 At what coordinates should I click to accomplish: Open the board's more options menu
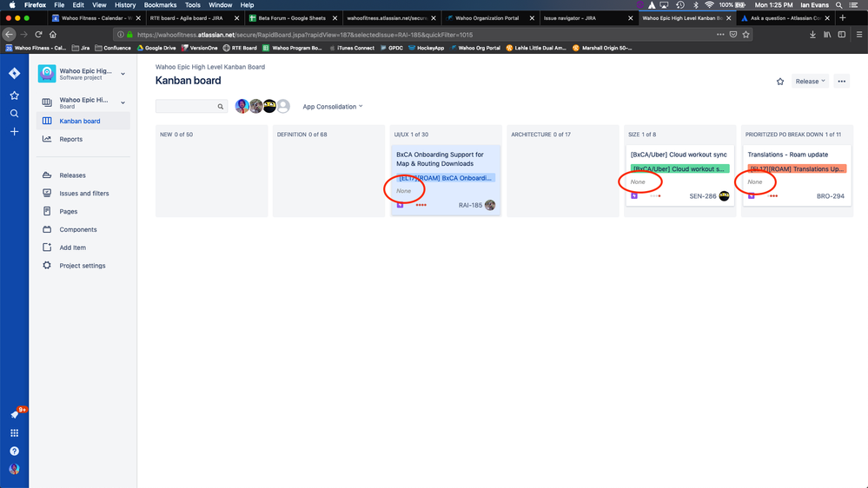tap(841, 82)
